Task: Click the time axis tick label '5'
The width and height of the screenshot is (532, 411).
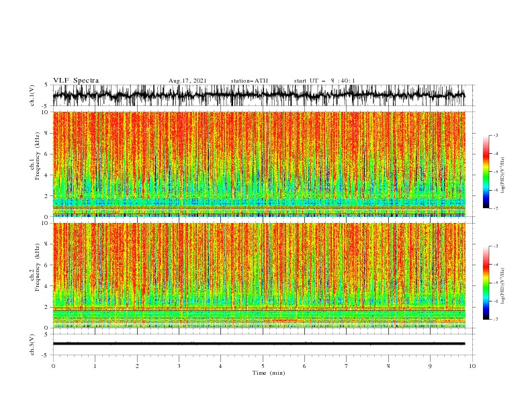Action: (263, 366)
